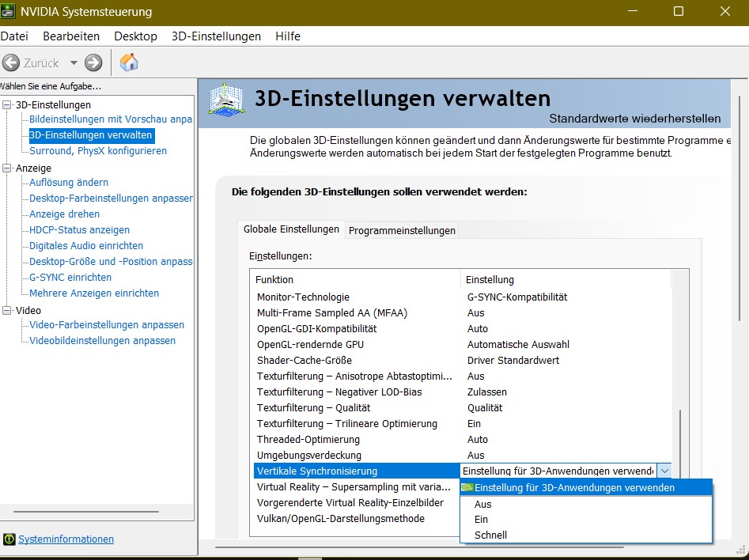Image resolution: width=749 pixels, height=560 pixels.
Task: Collapse the Anzeige tree branch
Action: tap(6, 168)
